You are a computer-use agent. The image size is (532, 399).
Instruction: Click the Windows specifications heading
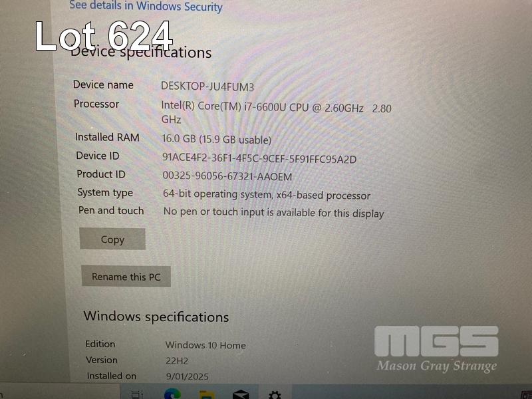point(156,317)
